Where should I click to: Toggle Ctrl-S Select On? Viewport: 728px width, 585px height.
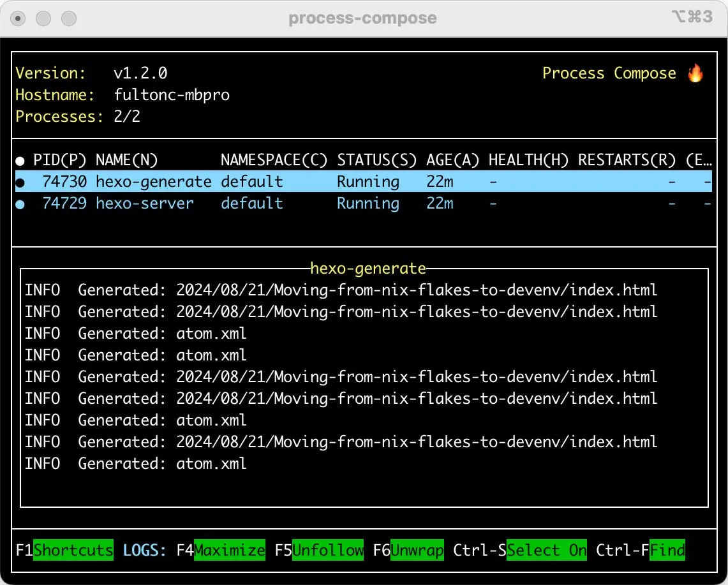[x=519, y=550]
